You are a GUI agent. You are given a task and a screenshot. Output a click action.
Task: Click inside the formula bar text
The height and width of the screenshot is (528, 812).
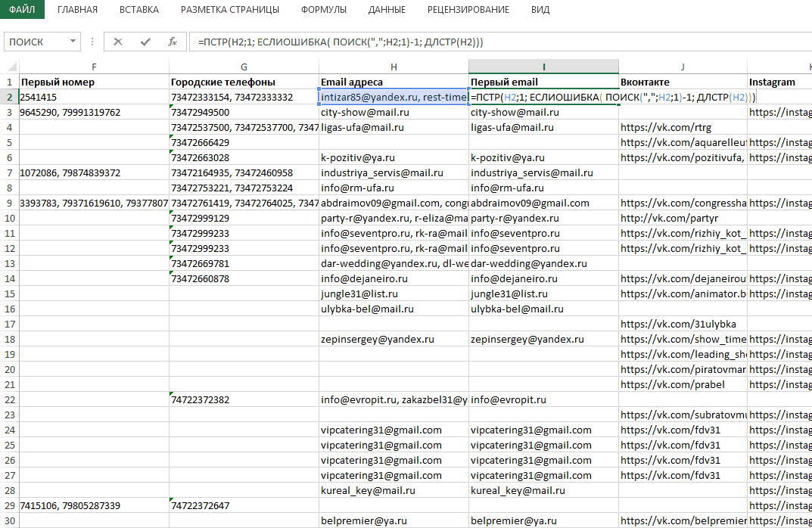point(341,42)
